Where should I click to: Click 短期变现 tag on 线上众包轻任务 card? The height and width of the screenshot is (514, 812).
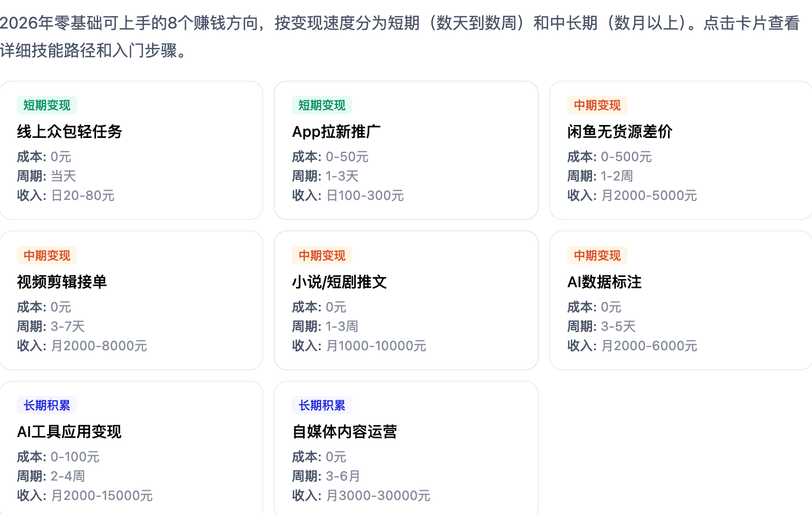tap(47, 105)
